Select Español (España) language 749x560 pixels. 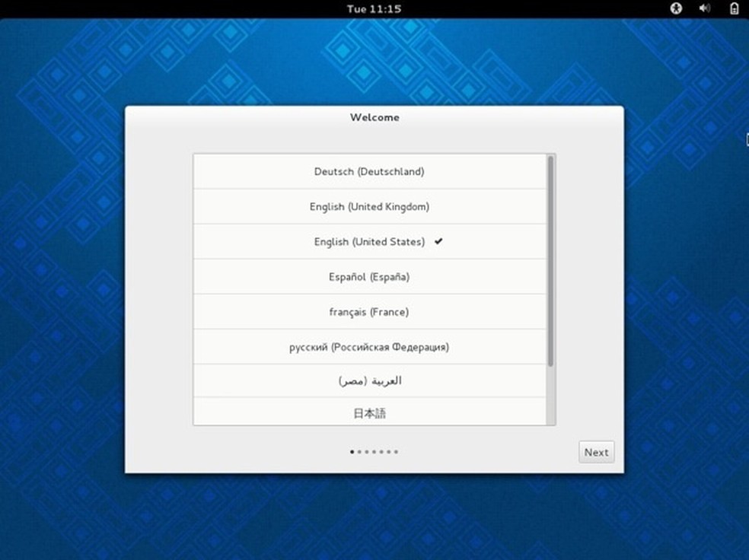pyautogui.click(x=369, y=277)
